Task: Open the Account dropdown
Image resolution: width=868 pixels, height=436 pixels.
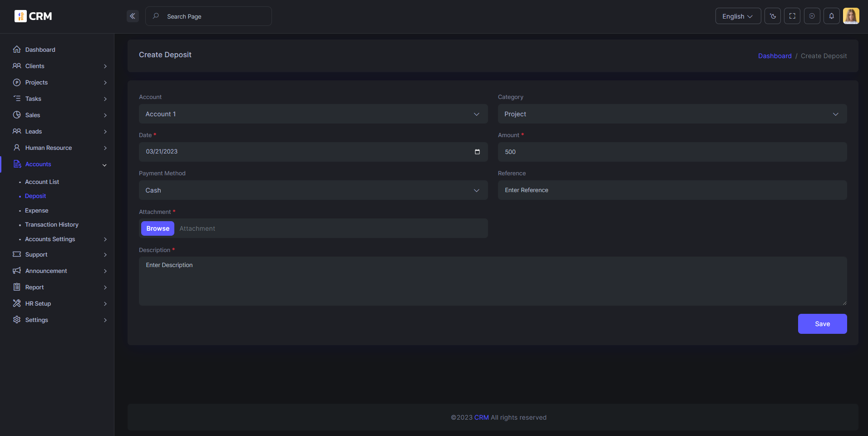Action: coord(313,114)
